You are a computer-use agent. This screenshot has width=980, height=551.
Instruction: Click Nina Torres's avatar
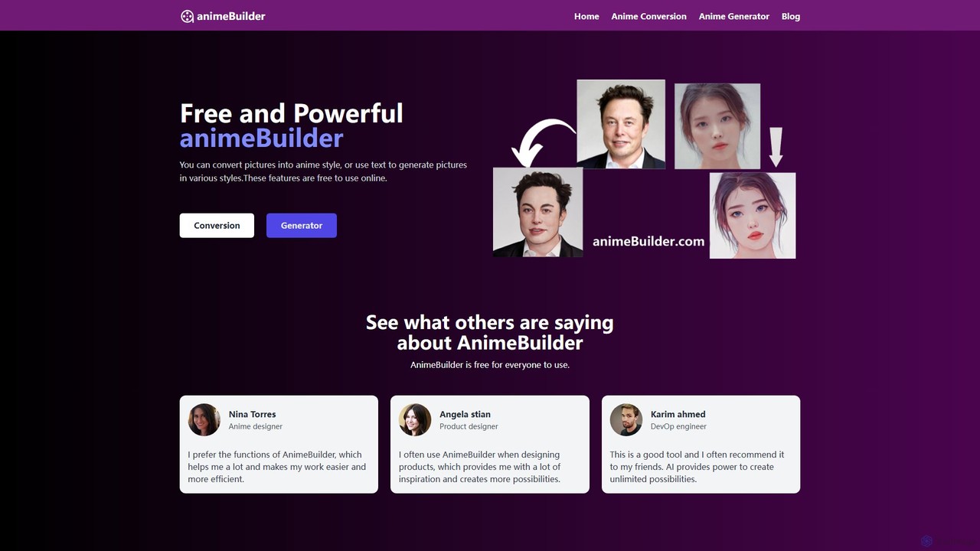(204, 420)
